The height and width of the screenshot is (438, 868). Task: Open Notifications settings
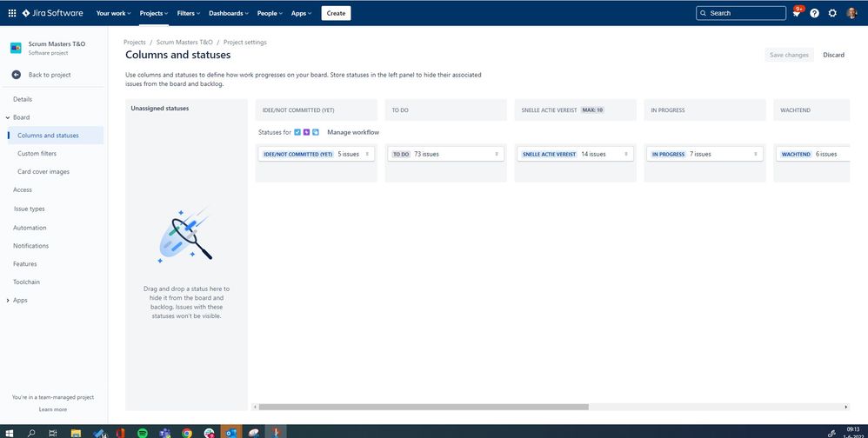click(x=31, y=246)
